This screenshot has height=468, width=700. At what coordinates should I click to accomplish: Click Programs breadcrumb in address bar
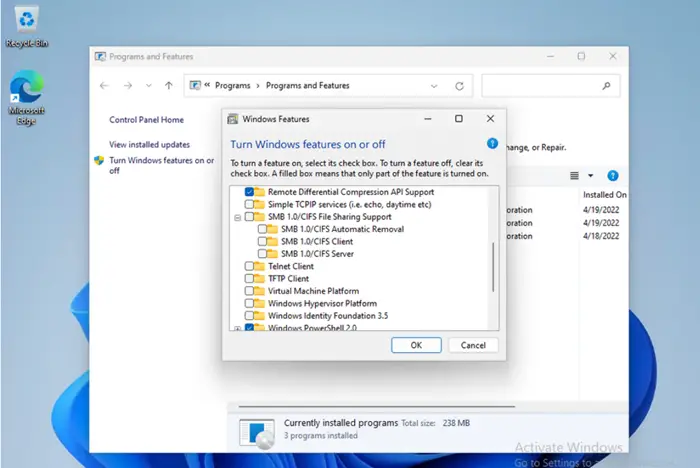coord(233,85)
